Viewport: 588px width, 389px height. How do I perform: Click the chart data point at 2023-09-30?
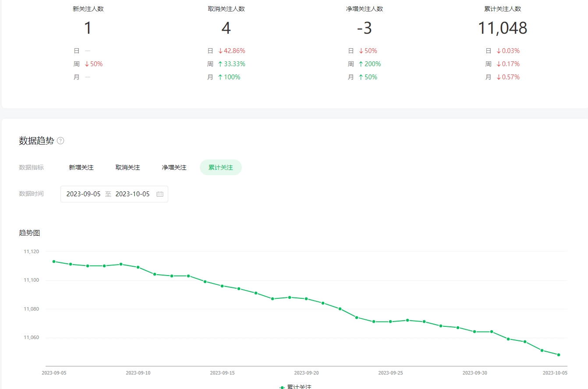click(475, 332)
